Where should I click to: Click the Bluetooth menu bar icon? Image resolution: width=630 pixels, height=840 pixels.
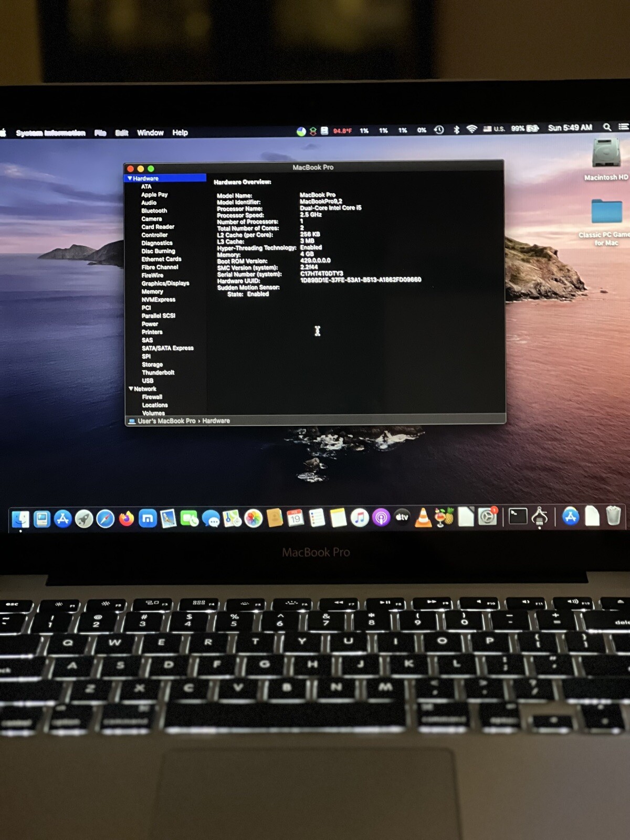pyautogui.click(x=456, y=129)
